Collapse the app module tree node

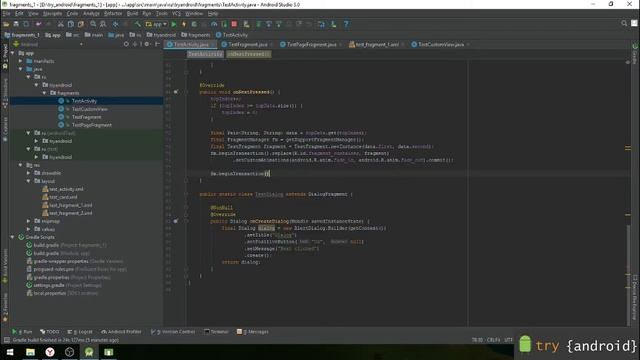[13, 53]
